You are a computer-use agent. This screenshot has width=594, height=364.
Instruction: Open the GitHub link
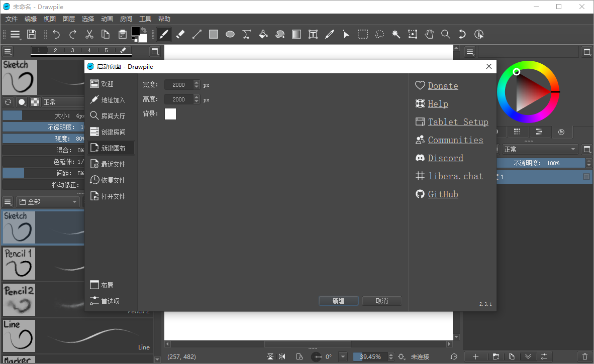click(443, 194)
